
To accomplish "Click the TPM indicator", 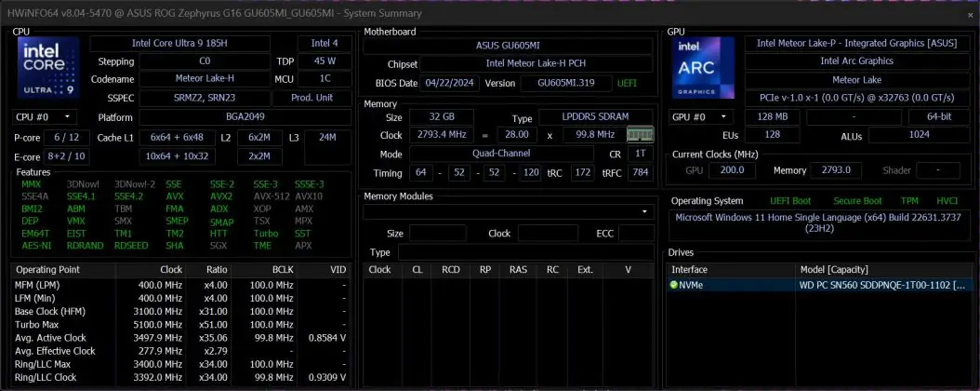I will coord(909,201).
